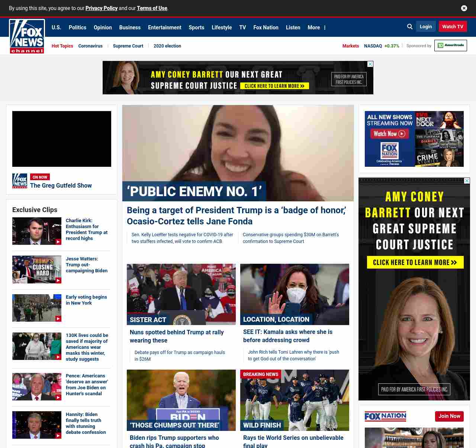476x448 pixels.
Task: Expand the More menu dots
Action: [325, 27]
